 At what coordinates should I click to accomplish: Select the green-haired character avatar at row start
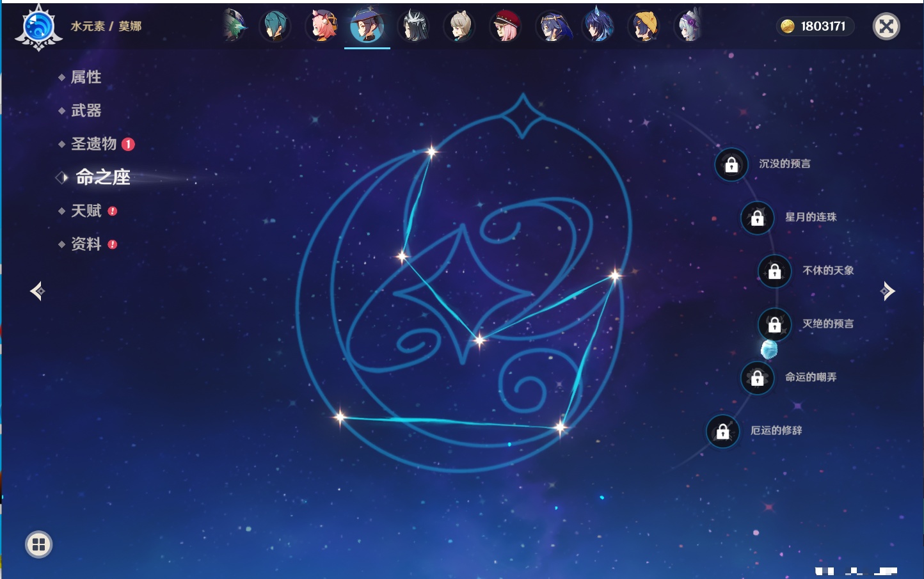point(235,26)
